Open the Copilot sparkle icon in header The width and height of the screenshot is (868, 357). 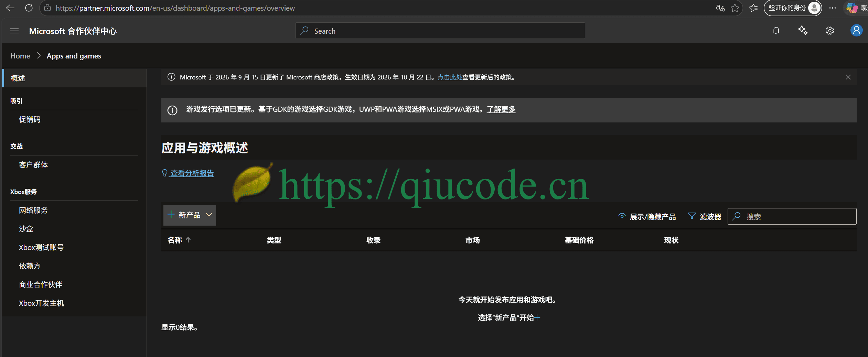pos(803,31)
